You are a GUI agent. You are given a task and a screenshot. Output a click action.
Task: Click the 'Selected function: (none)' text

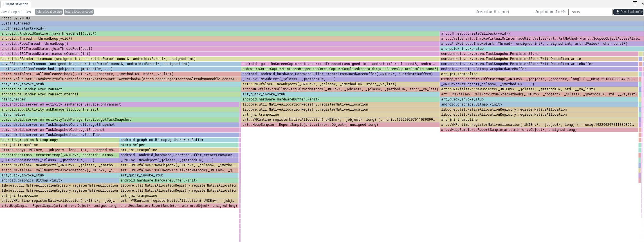coord(492,12)
